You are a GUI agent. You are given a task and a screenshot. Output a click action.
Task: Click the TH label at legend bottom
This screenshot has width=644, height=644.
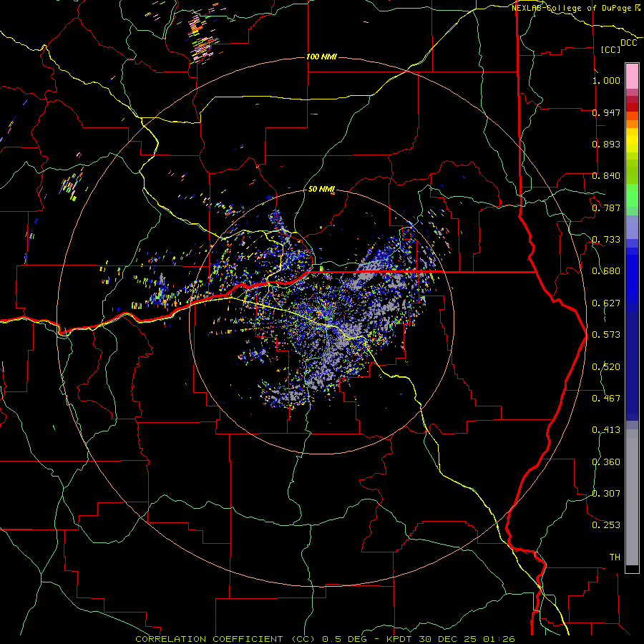coord(615,557)
